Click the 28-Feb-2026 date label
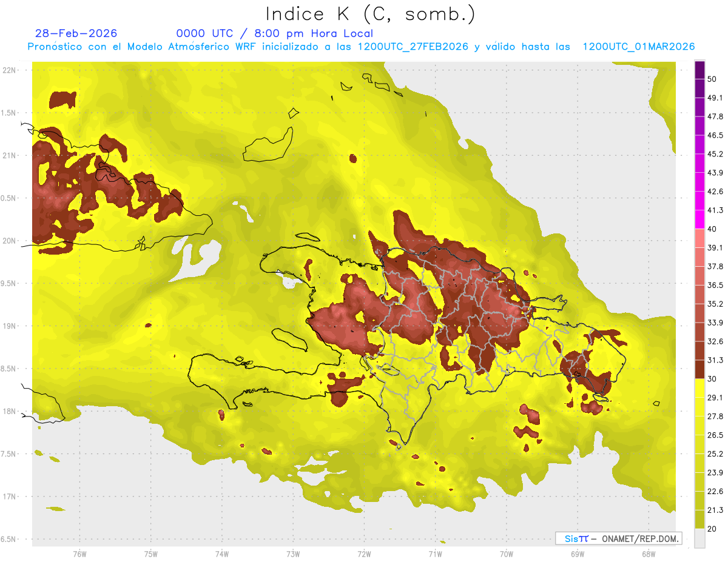 coord(76,33)
